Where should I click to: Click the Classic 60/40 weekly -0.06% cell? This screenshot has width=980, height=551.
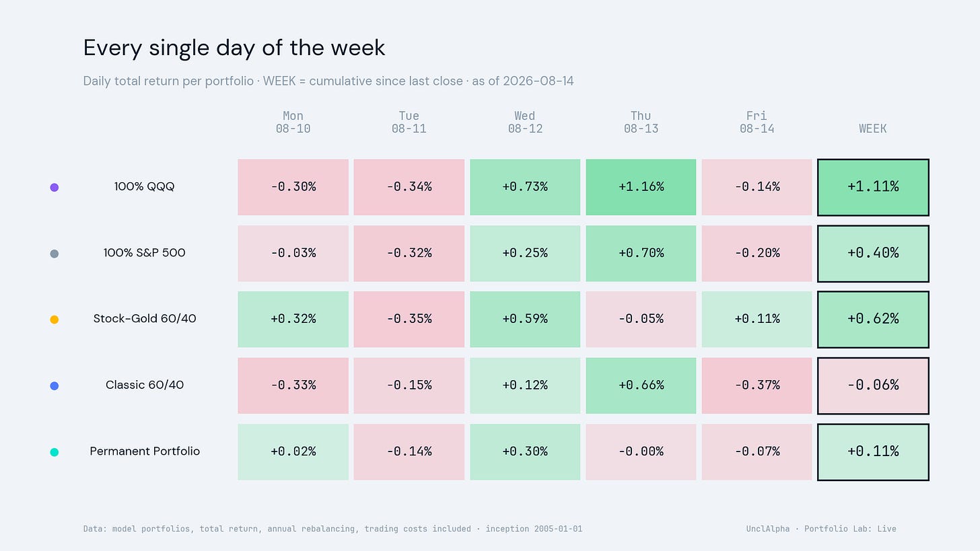tap(873, 385)
